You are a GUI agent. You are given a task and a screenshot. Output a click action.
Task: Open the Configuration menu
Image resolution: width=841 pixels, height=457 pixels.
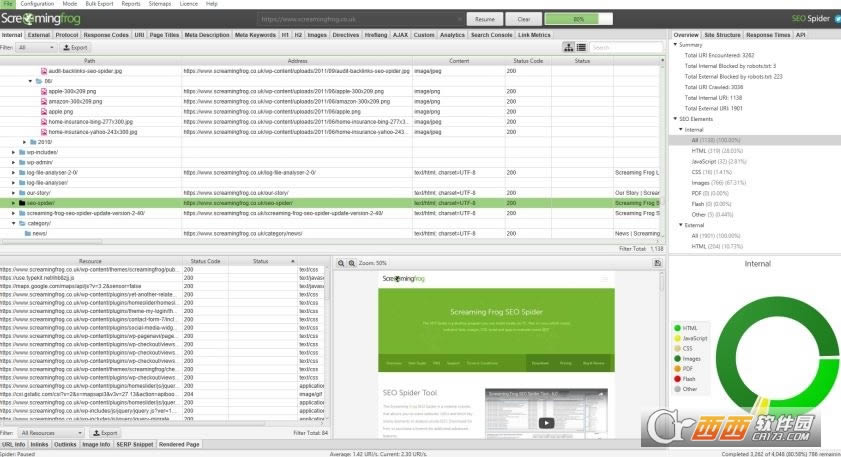38,4
